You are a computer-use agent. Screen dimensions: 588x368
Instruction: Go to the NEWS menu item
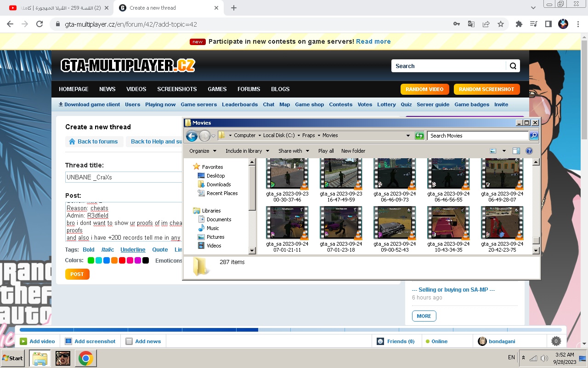tap(107, 89)
